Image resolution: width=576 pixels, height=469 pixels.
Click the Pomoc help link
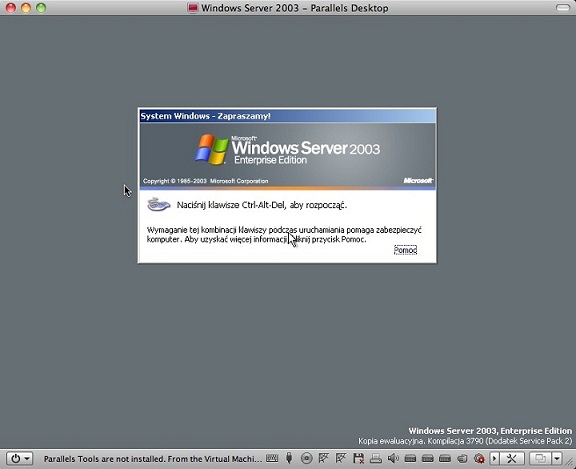click(x=405, y=250)
